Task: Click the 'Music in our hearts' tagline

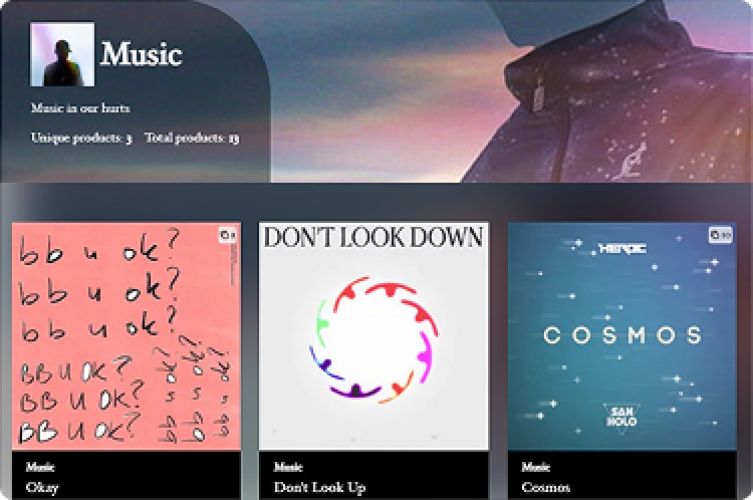Action: point(80,108)
